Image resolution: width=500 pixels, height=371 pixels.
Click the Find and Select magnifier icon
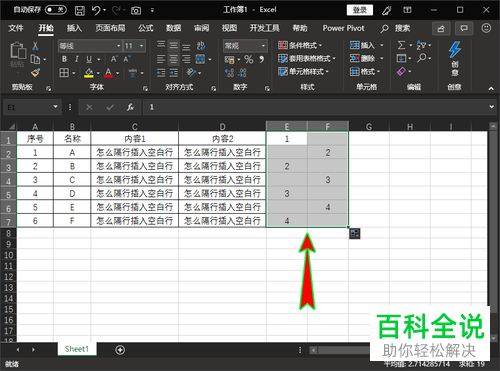click(421, 58)
